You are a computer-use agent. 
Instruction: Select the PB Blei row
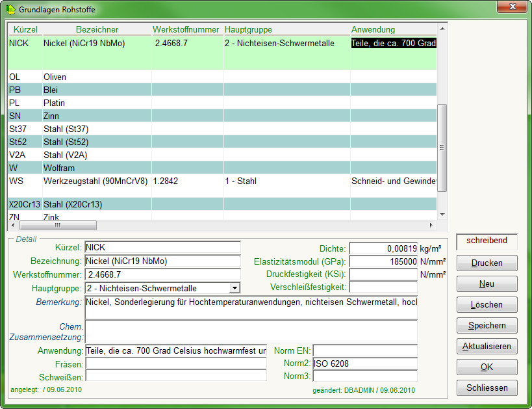(222, 90)
